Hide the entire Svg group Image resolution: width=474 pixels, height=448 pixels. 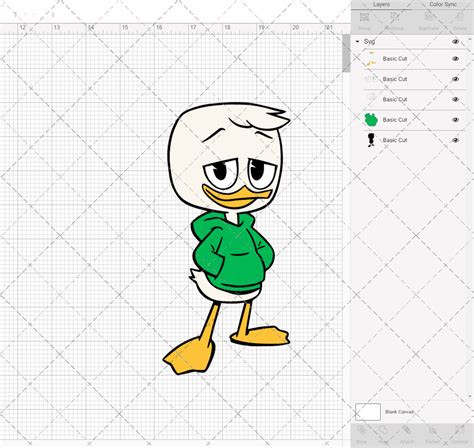point(455,41)
